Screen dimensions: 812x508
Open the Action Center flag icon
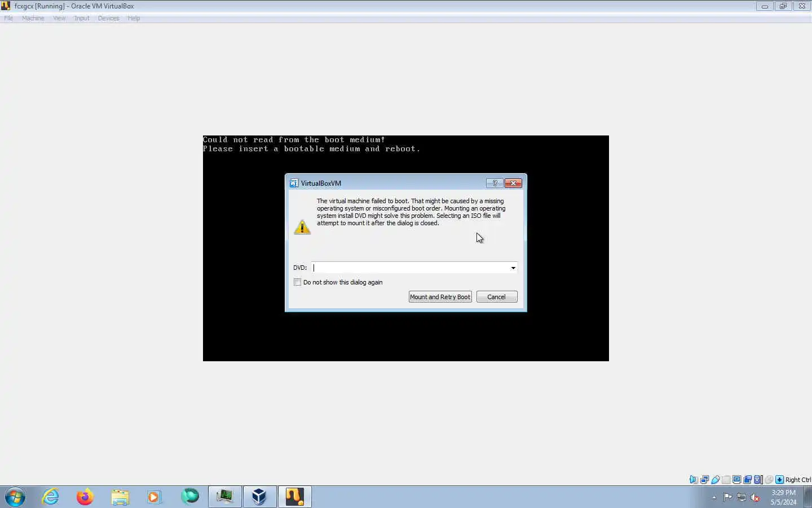[x=727, y=497]
